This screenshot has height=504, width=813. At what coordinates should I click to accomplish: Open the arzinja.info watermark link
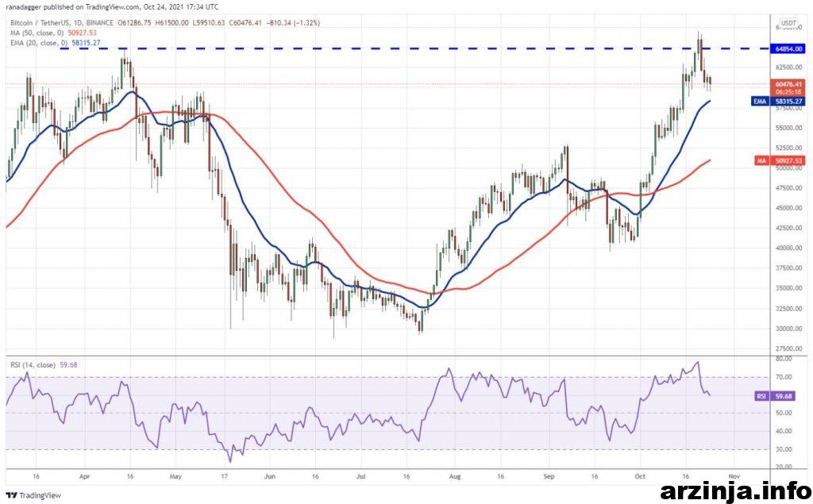(x=734, y=491)
